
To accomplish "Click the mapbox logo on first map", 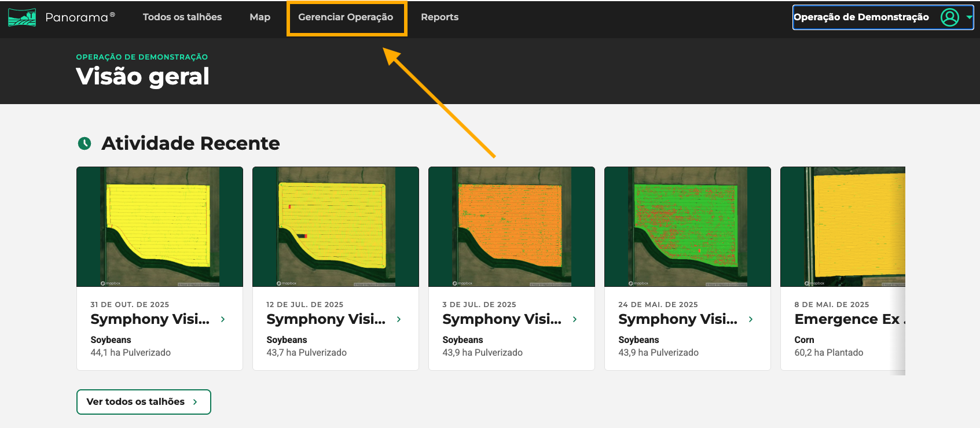I will tap(111, 283).
